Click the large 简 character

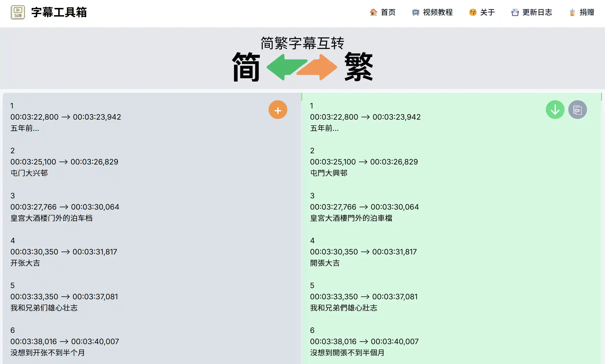246,67
